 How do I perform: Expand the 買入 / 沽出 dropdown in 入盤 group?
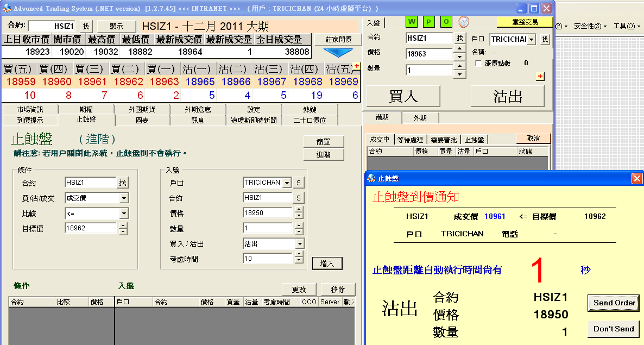300,244
